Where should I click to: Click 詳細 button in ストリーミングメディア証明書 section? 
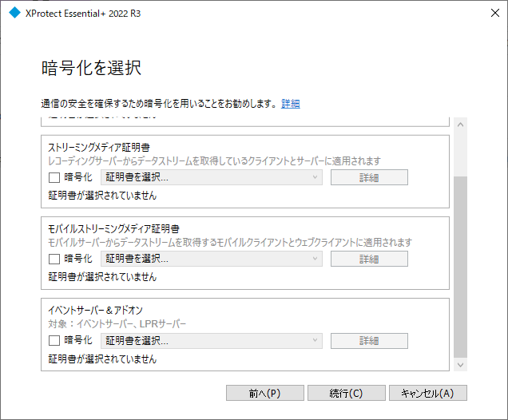pos(369,177)
